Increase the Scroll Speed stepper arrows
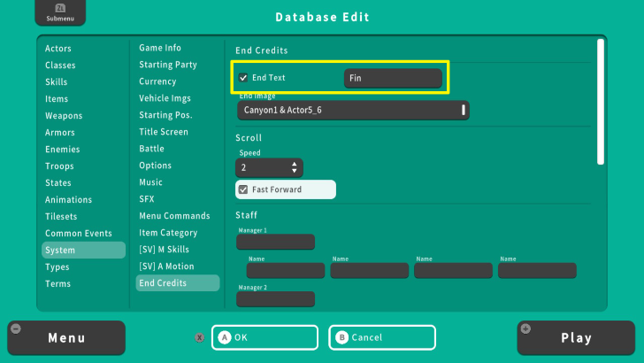Image resolution: width=644 pixels, height=363 pixels. 294,164
